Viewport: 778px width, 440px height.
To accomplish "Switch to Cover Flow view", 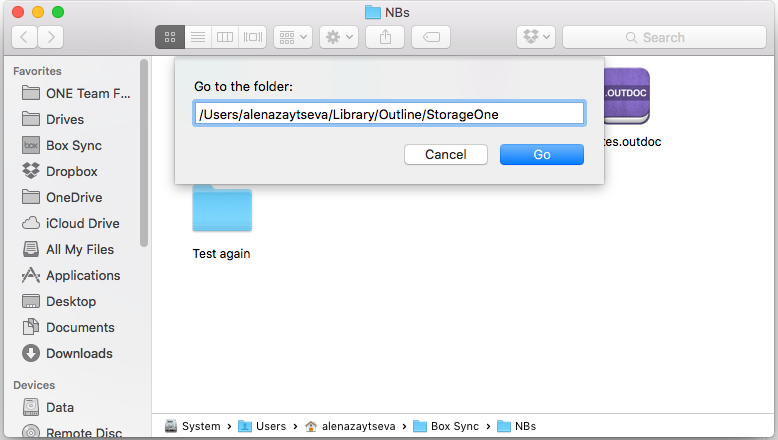I will (x=253, y=37).
